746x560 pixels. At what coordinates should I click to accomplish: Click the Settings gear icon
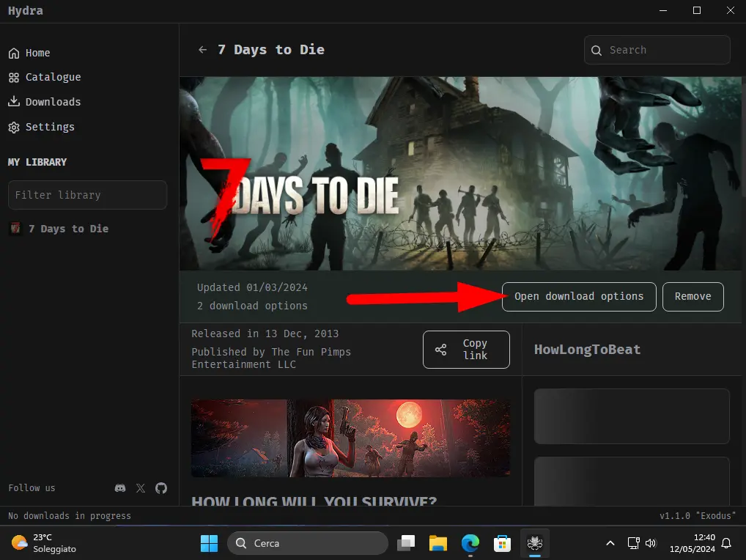[x=14, y=128]
